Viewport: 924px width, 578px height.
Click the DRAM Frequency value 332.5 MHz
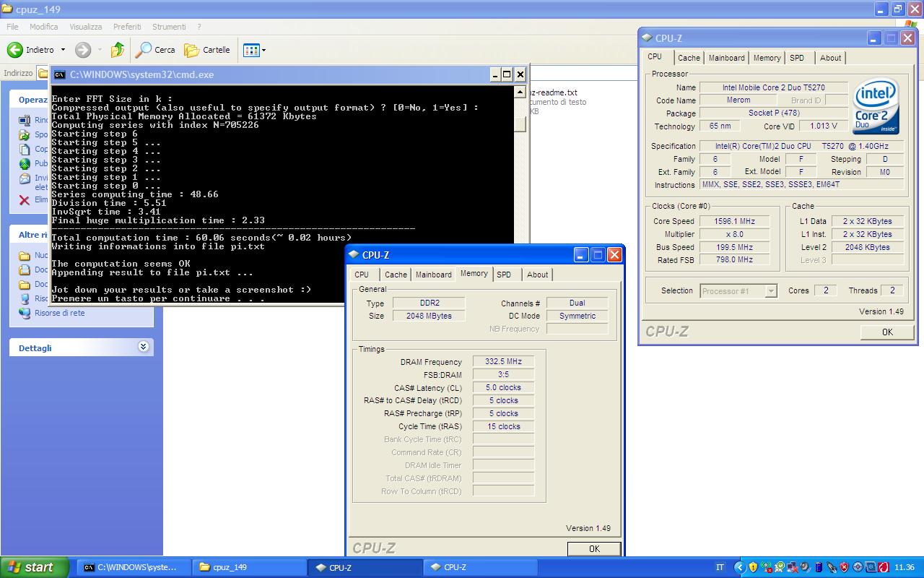[503, 361]
